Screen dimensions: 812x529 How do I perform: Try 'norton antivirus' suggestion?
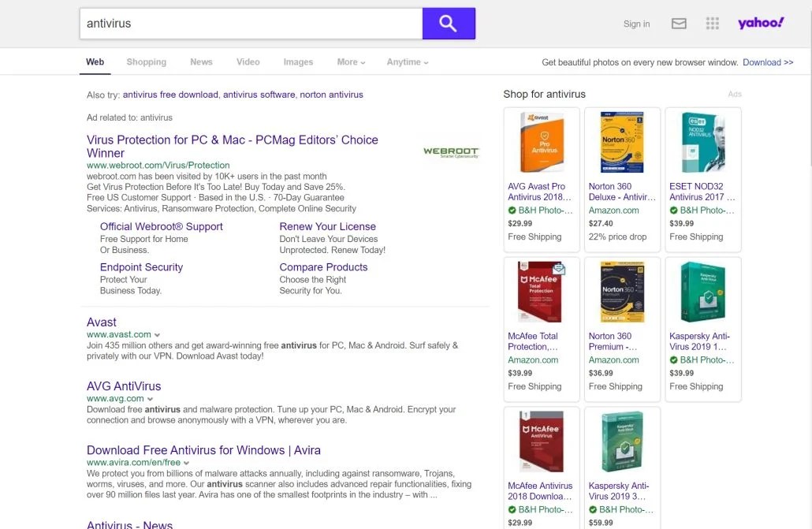pyautogui.click(x=331, y=95)
